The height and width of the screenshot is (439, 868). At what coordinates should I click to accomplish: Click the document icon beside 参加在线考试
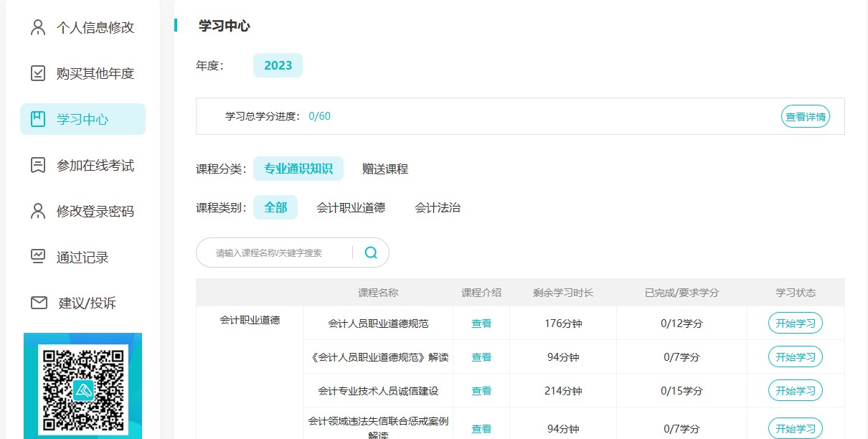(x=38, y=166)
